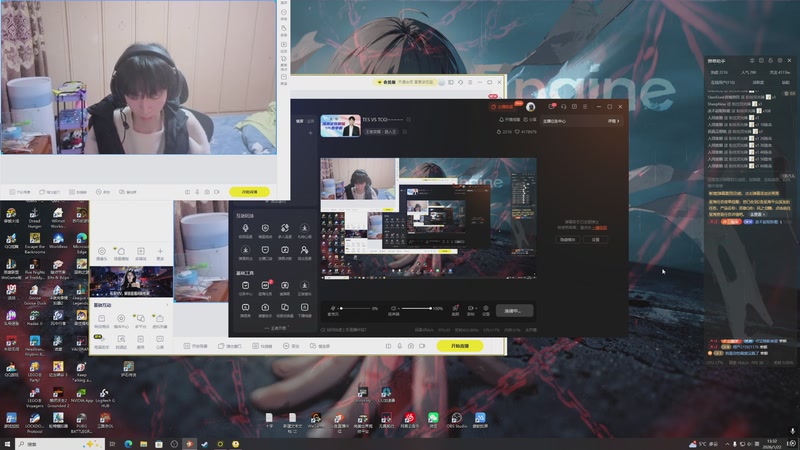Open the Dread Hunger desktop shortcut
The height and width of the screenshot is (450, 800).
(34, 217)
